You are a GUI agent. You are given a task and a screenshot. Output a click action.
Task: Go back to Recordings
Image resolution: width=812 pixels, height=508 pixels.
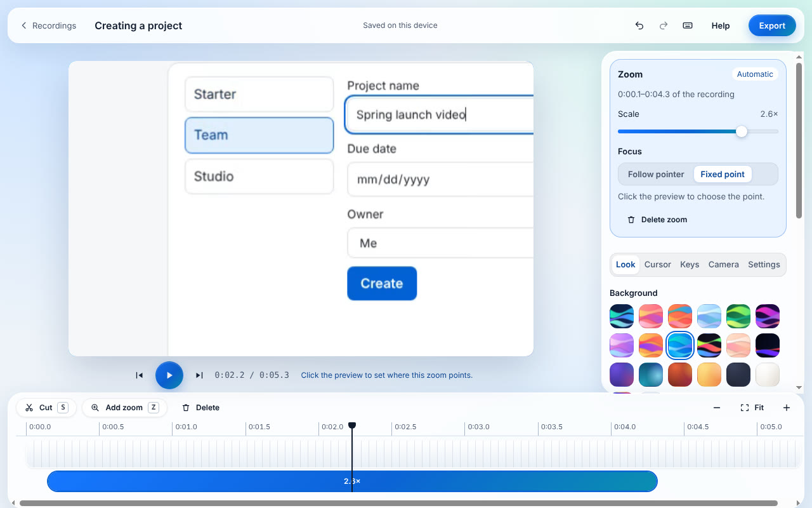[48, 25]
